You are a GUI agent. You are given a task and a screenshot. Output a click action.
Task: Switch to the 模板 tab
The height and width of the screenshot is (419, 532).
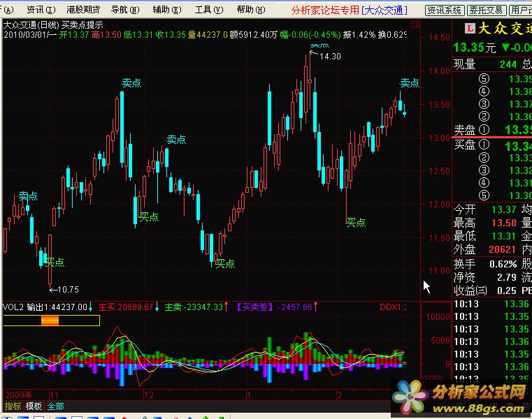point(34,406)
